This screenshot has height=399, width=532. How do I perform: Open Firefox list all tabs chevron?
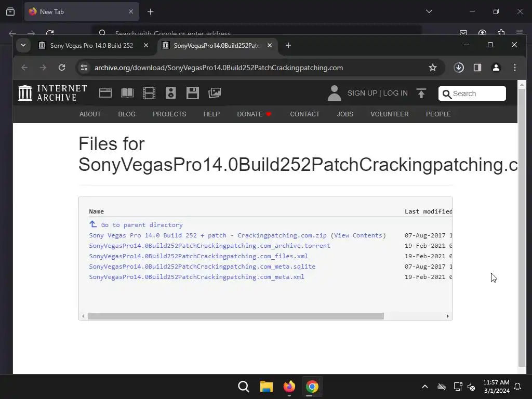point(429,11)
